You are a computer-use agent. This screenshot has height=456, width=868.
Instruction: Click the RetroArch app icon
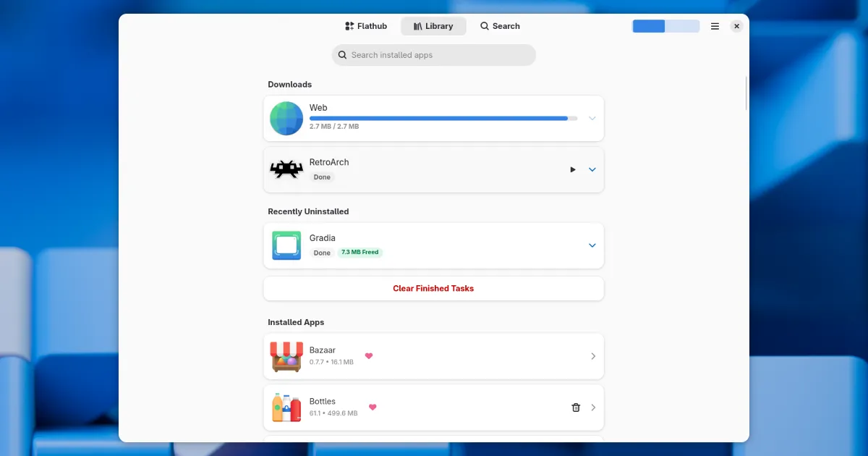tap(286, 169)
